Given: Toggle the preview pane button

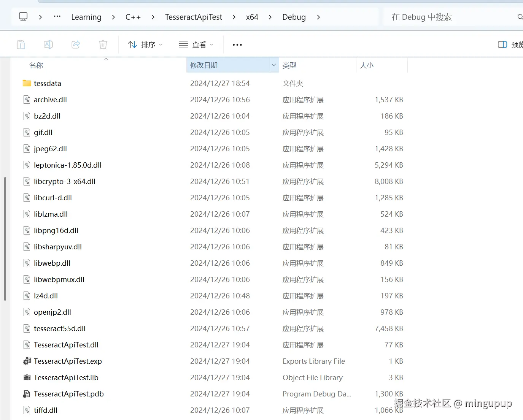Looking at the screenshot, I should pyautogui.click(x=510, y=44).
